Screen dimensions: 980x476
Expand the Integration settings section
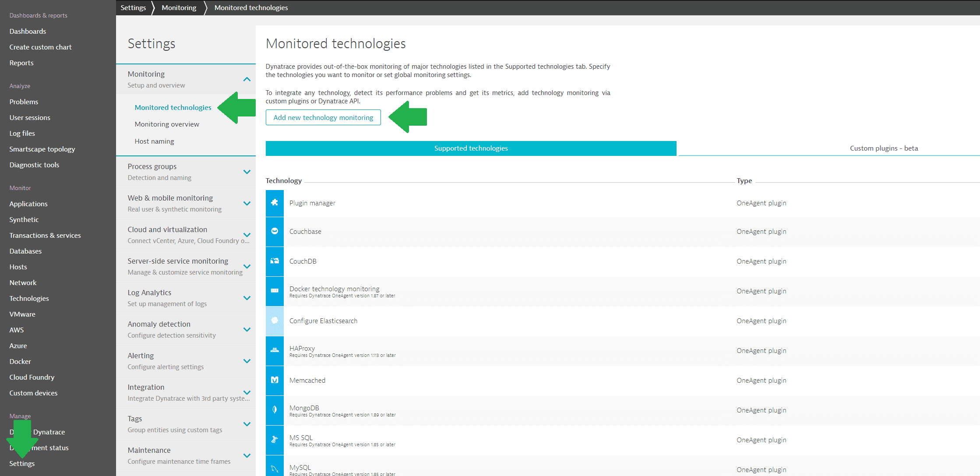(247, 392)
